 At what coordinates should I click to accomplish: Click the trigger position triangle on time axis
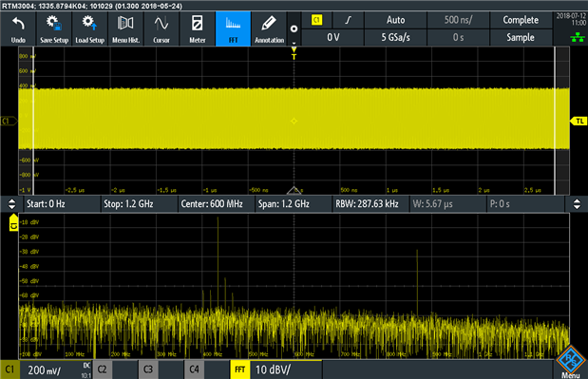click(x=294, y=190)
